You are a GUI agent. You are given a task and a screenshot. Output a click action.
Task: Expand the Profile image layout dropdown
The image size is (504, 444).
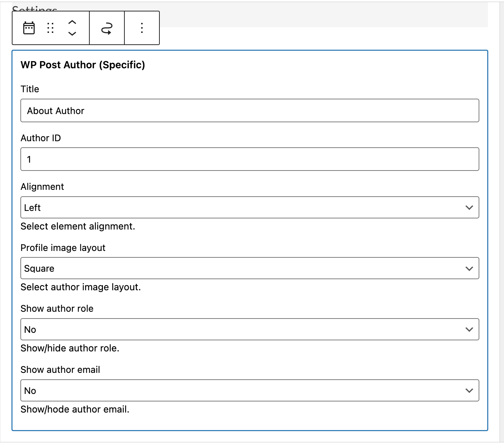(x=249, y=268)
